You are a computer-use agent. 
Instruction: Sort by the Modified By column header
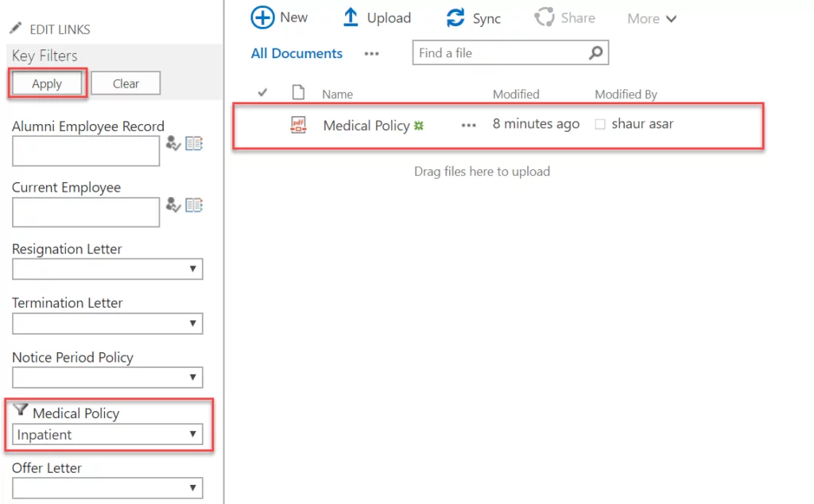pos(626,94)
